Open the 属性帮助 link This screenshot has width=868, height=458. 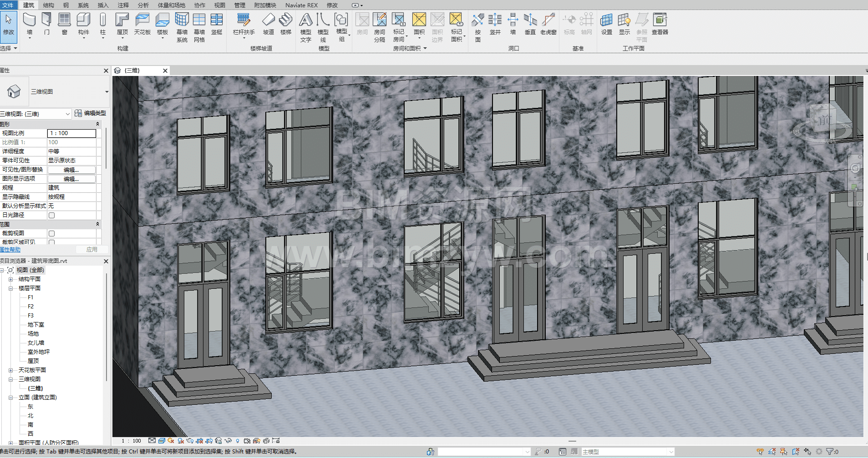point(10,250)
